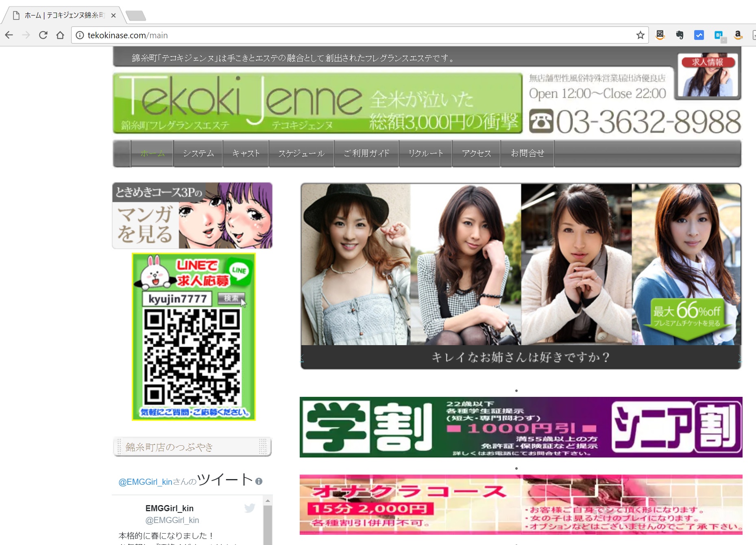Click the Twitter widget scrollbar up arrow
Screen dimensions: 756x545
268,501
